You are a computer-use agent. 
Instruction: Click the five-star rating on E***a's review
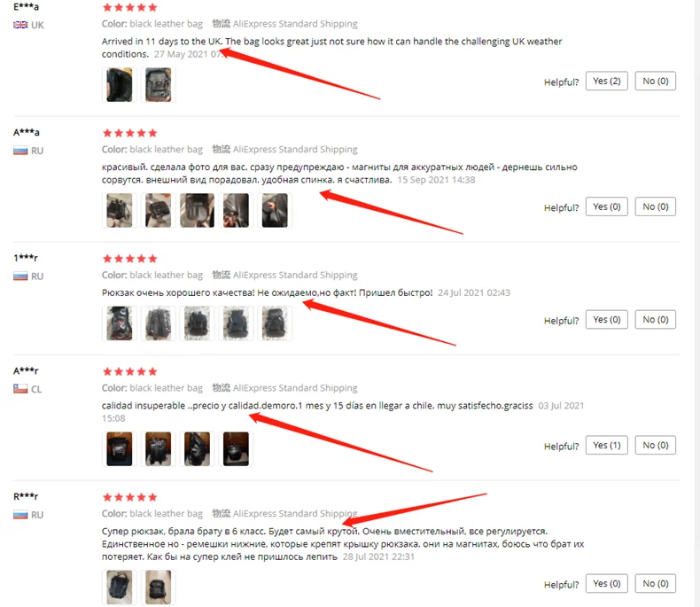(x=130, y=7)
